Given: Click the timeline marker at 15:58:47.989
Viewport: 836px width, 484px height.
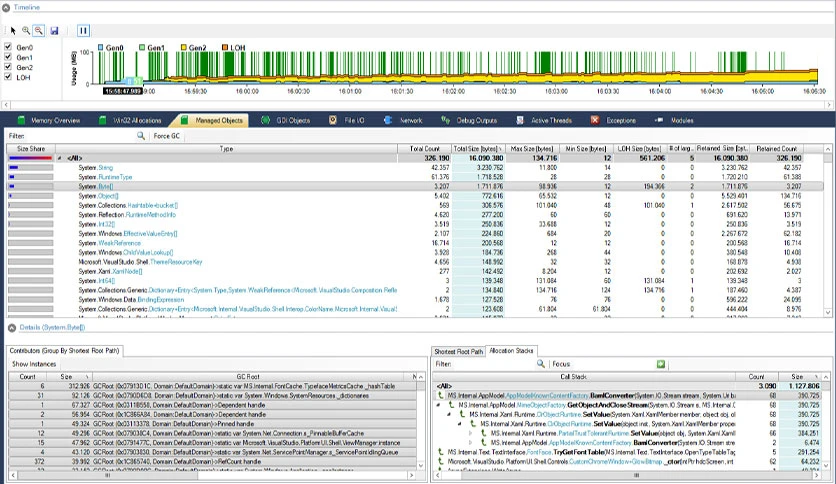Looking at the screenshot, I should point(123,91).
